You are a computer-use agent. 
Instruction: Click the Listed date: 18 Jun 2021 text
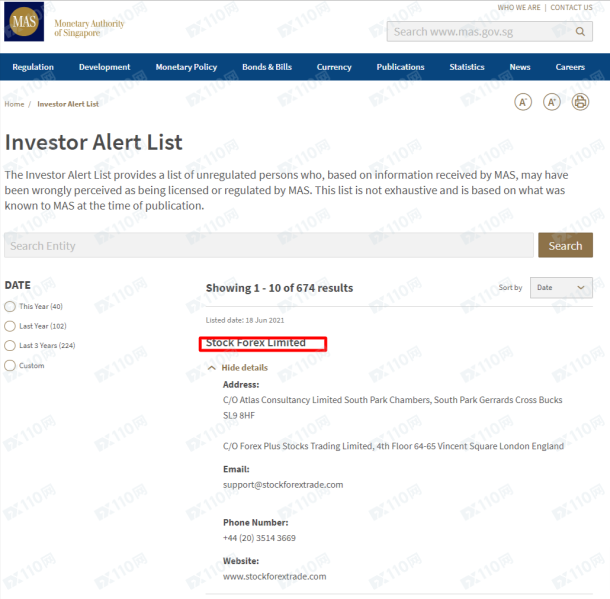(245, 320)
